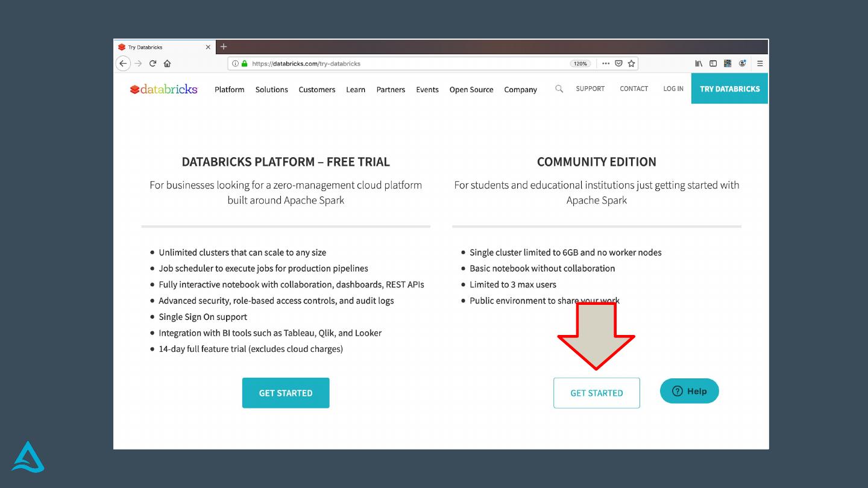The image size is (868, 488).
Task: Go to the CONTACT link
Action: 634,89
